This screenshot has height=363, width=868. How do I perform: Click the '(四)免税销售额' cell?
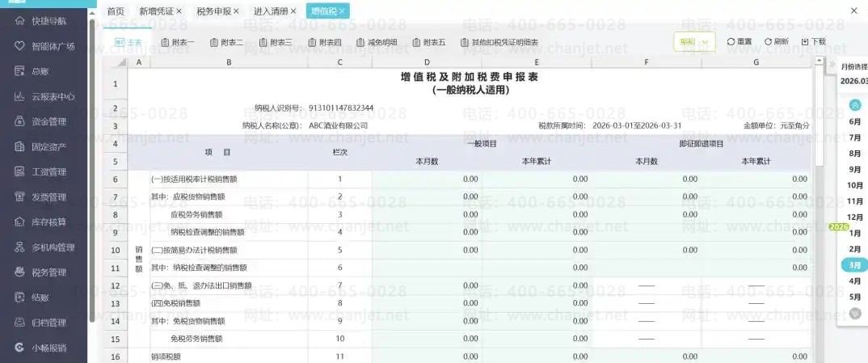tap(230, 303)
